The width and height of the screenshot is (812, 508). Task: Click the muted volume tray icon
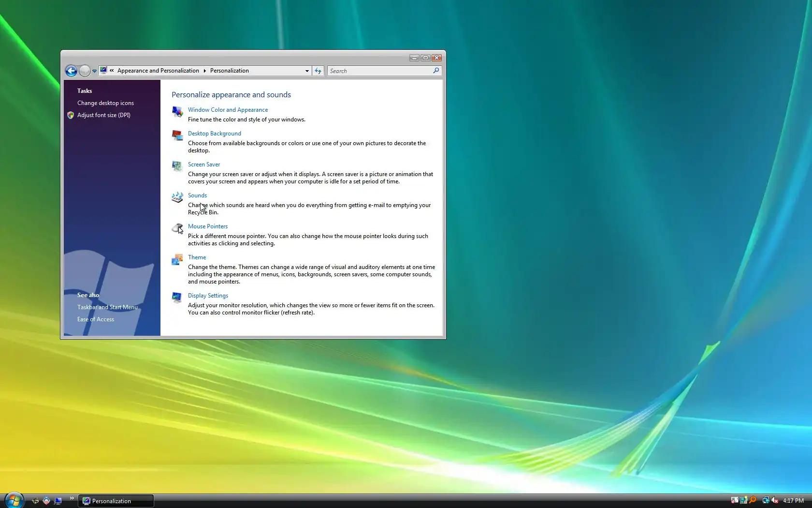pos(775,500)
